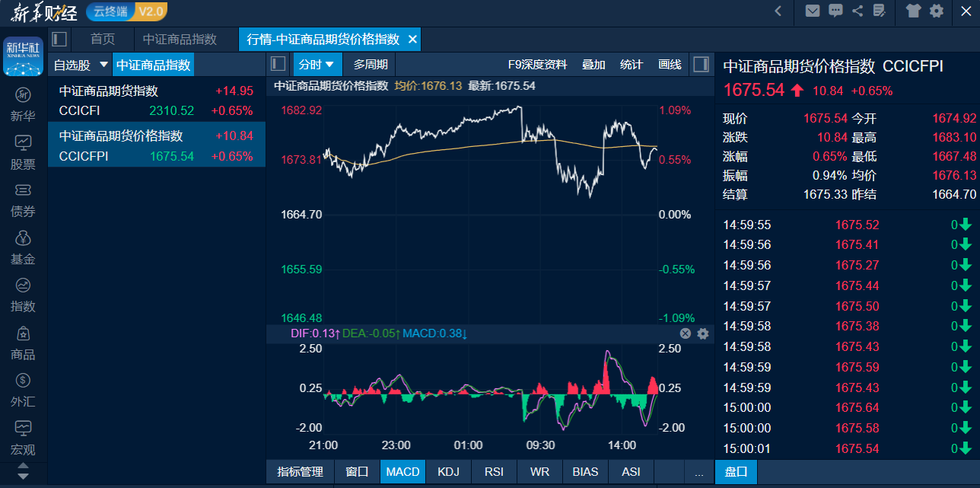Screen dimensions: 980x488
Task: Open the 分时 timeframe dropdown
Action: pos(317,65)
